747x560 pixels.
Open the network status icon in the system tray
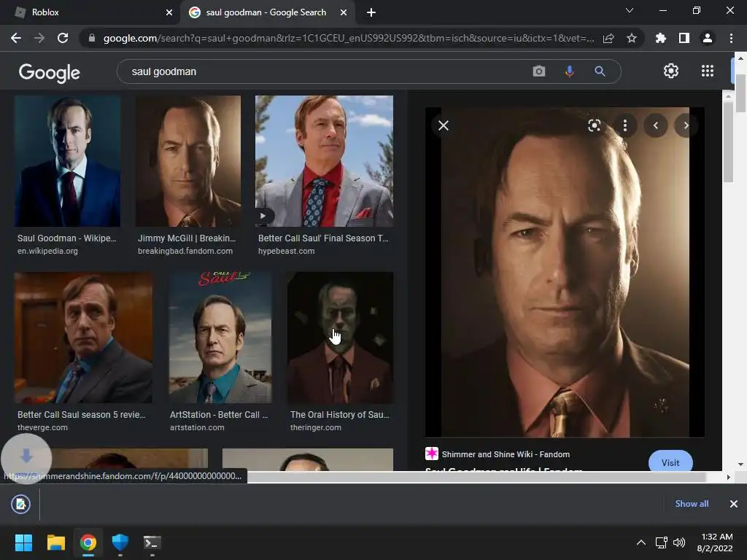[x=661, y=542]
